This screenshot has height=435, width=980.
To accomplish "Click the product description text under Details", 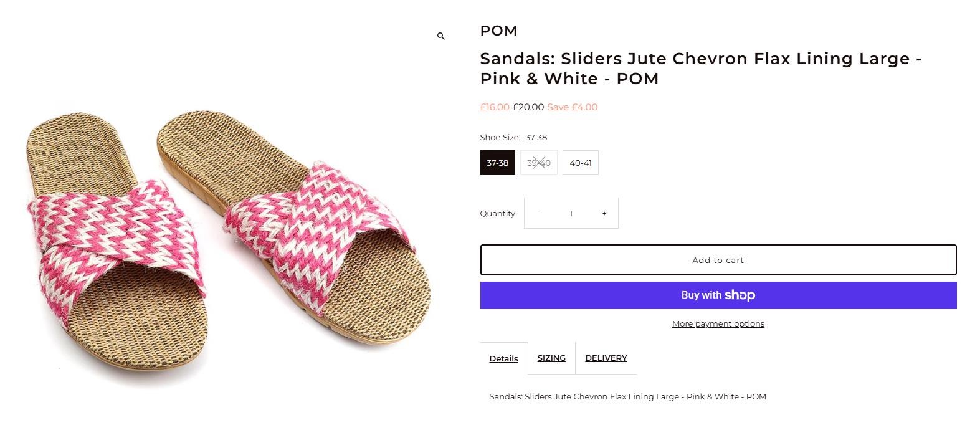I will [627, 396].
